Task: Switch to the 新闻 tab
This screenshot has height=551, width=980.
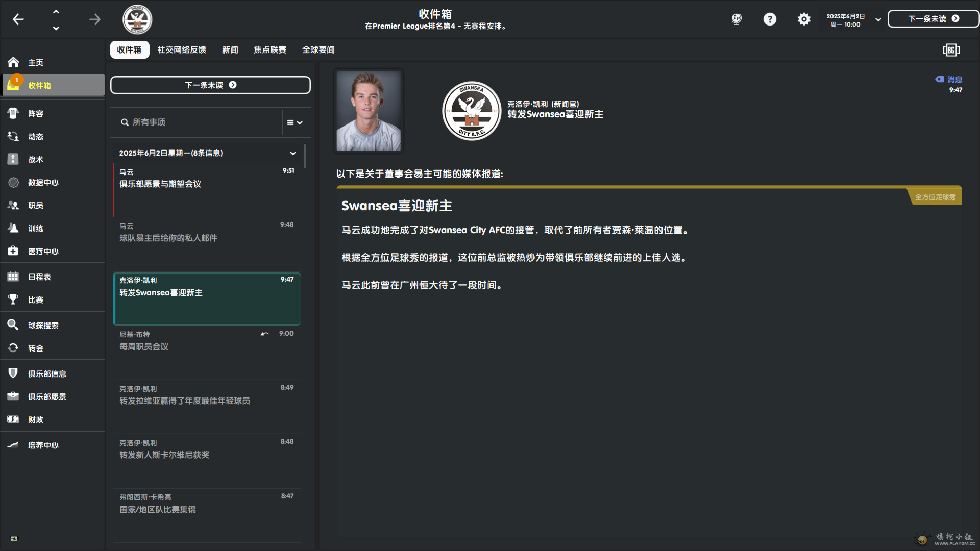Action: click(x=230, y=49)
